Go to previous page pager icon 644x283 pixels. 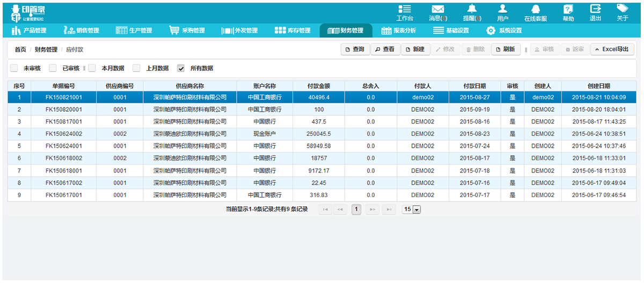tap(340, 209)
